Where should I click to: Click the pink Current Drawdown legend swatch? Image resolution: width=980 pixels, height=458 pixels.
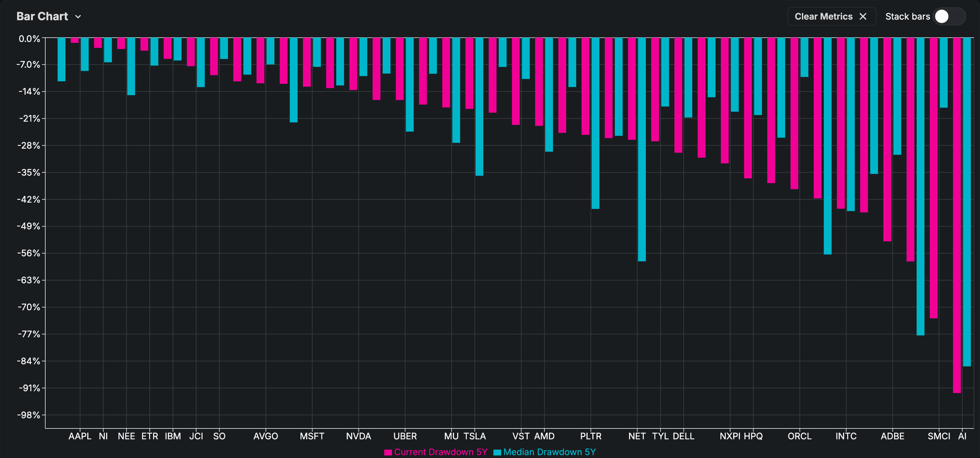388,452
